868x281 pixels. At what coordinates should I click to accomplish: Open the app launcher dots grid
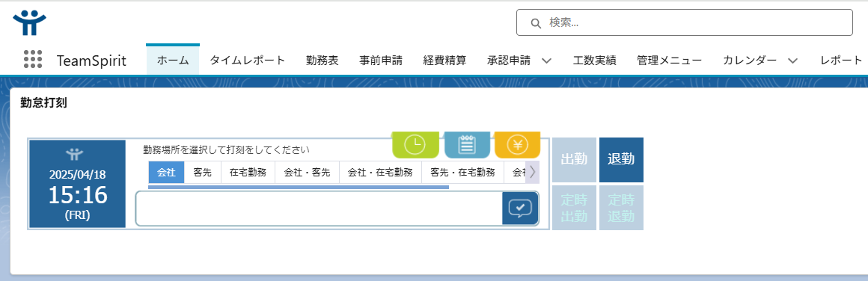coord(33,60)
